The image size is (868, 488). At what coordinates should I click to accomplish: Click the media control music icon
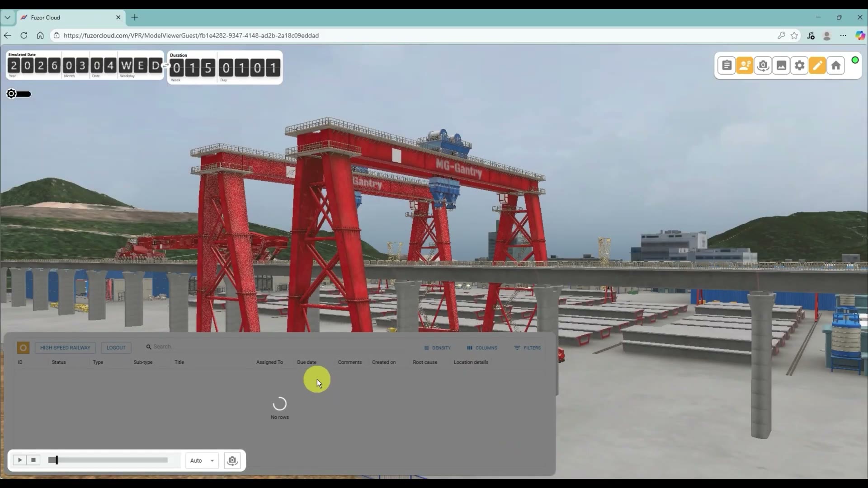811,35
